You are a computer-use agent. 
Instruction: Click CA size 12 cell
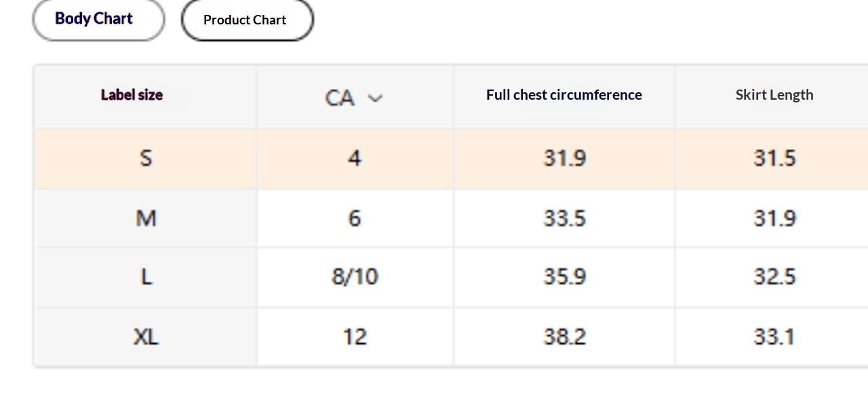pyautogui.click(x=355, y=336)
